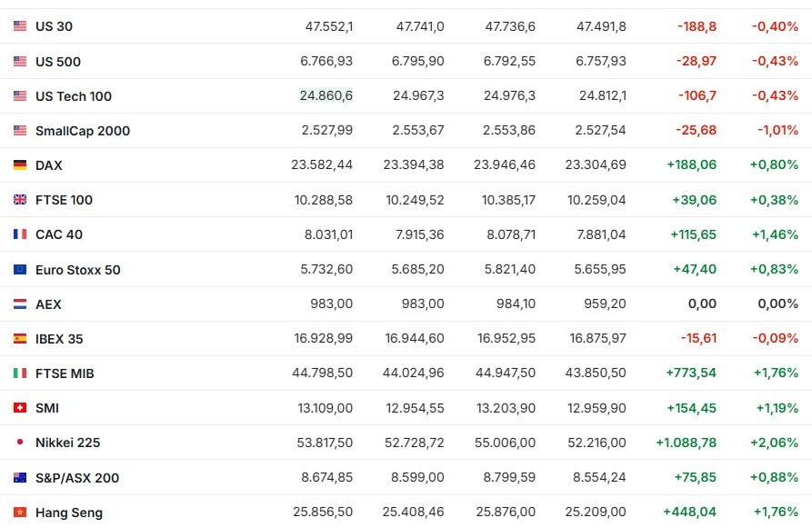Open the Hang Seng index page
The image size is (812, 528).
69,513
